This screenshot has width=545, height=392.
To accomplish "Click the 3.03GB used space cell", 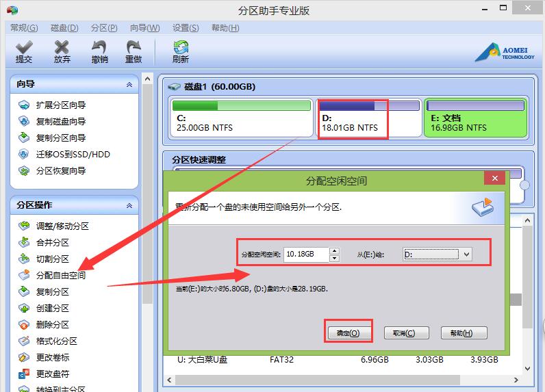I will (429, 360).
